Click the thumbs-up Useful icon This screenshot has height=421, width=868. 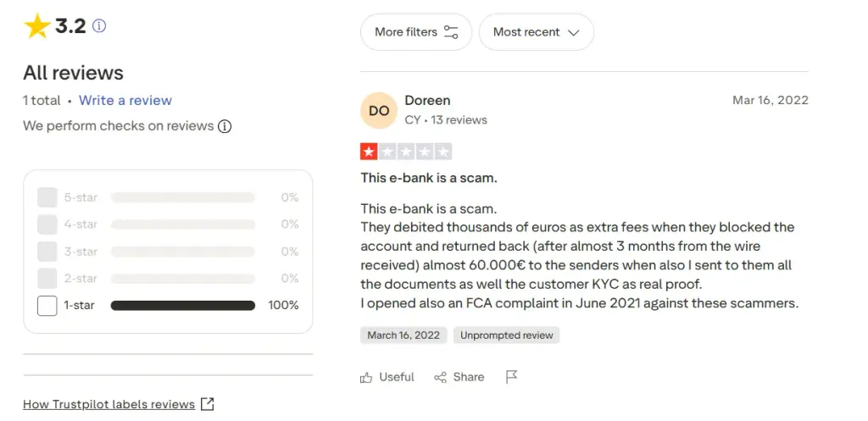(x=366, y=377)
